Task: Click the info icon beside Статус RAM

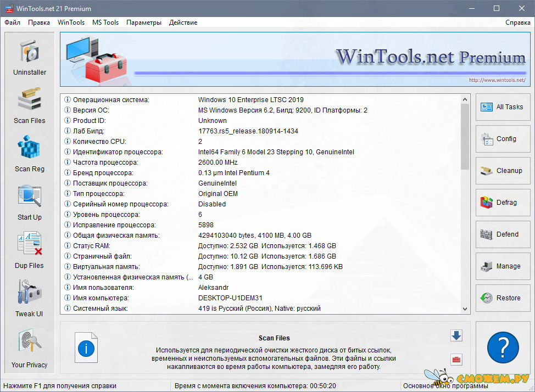Action: click(x=68, y=245)
